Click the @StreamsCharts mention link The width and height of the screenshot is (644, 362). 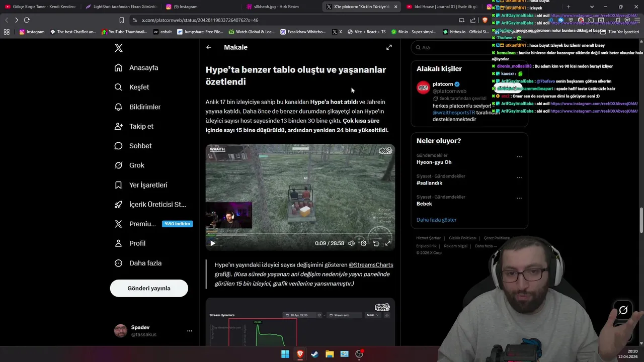tap(371, 265)
